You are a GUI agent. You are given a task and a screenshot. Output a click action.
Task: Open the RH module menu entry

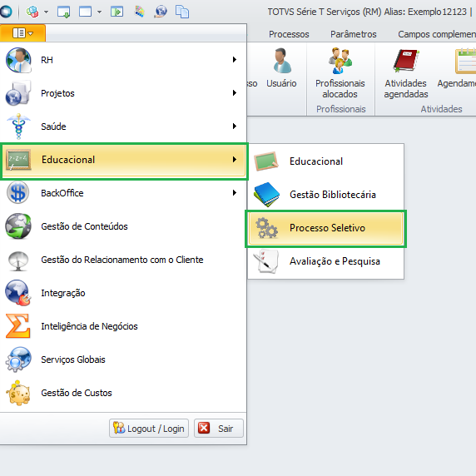[123, 60]
